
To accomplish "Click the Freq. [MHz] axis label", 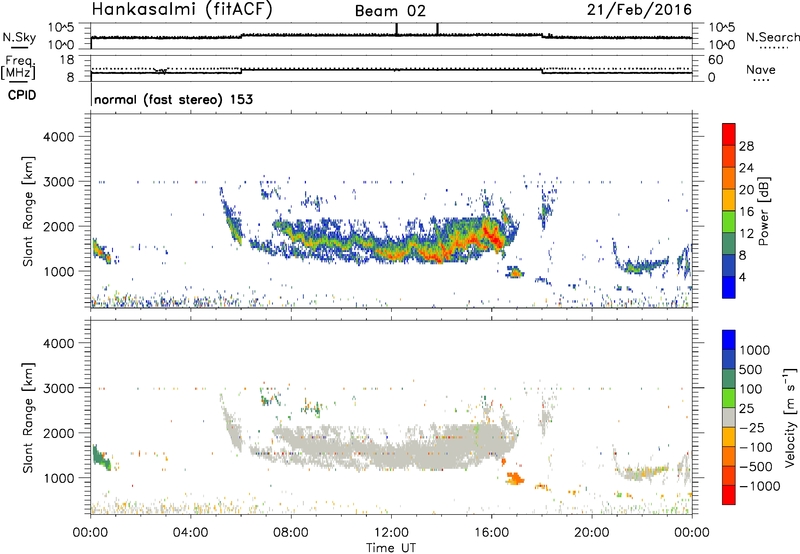I will pyautogui.click(x=18, y=68).
